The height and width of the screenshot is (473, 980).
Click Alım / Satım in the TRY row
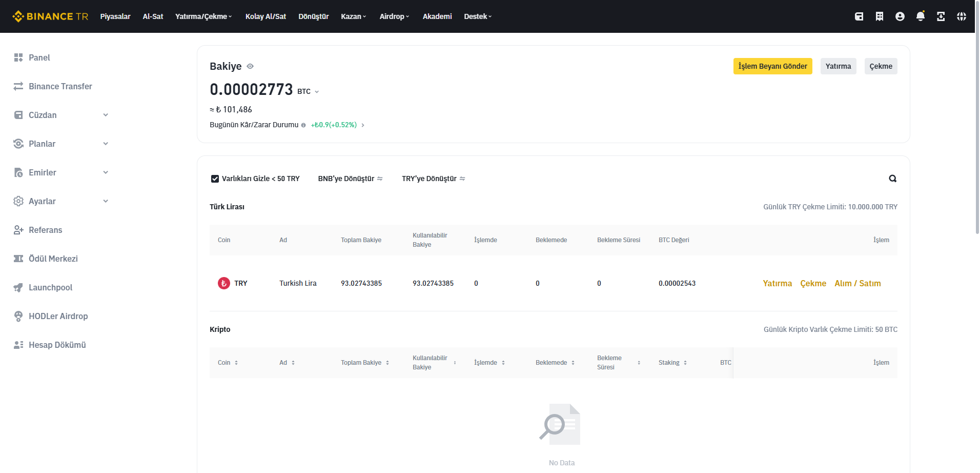(x=857, y=283)
